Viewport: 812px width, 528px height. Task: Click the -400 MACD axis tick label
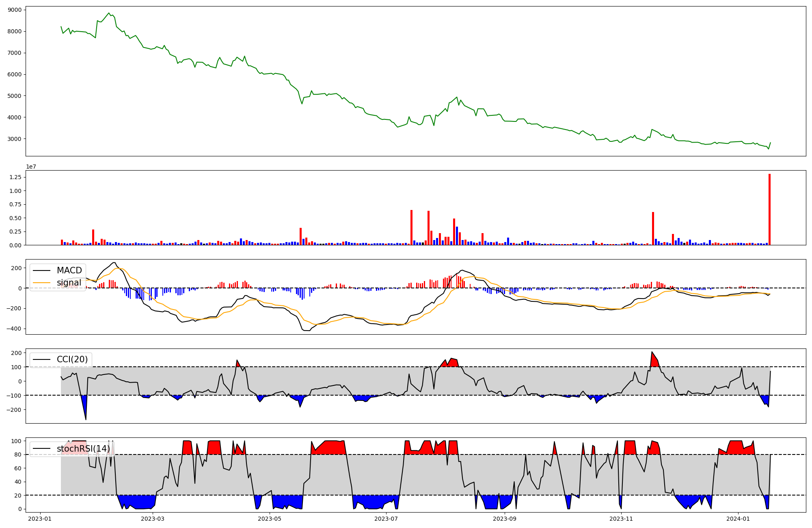coord(14,329)
